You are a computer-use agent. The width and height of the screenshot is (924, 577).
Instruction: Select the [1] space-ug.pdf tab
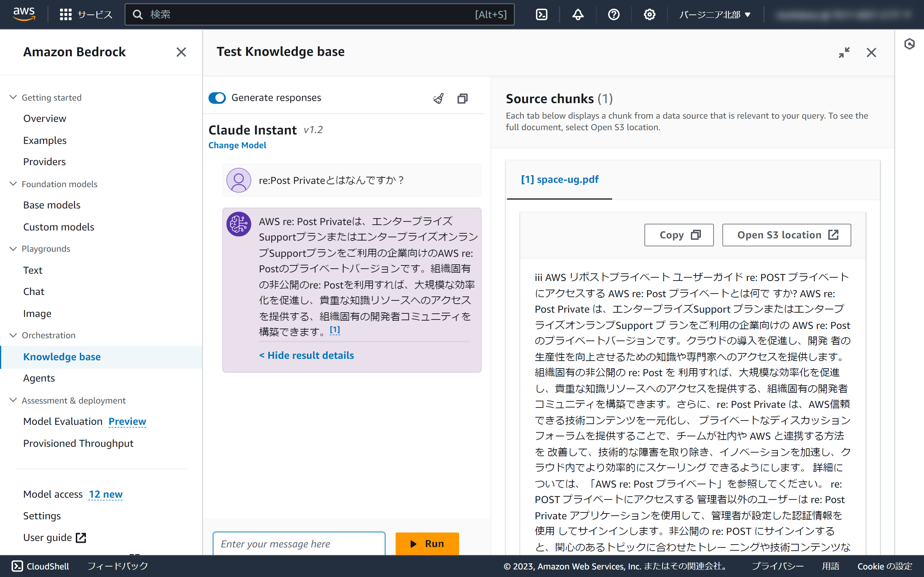(x=560, y=179)
